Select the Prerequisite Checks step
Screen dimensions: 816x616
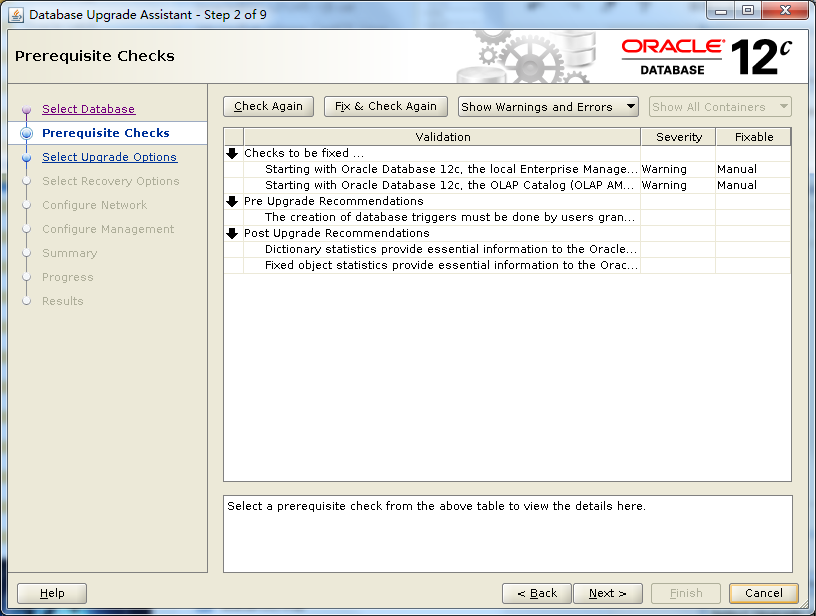coord(106,133)
